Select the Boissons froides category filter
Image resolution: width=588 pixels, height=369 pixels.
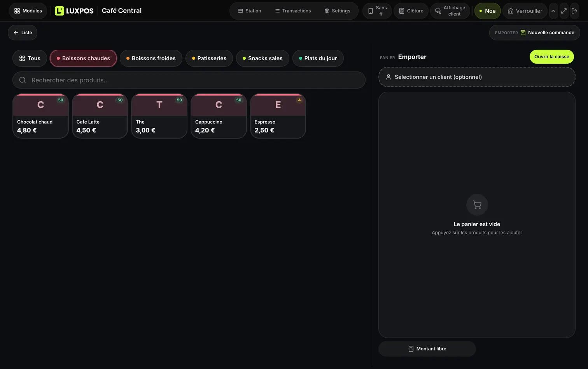[x=151, y=58]
